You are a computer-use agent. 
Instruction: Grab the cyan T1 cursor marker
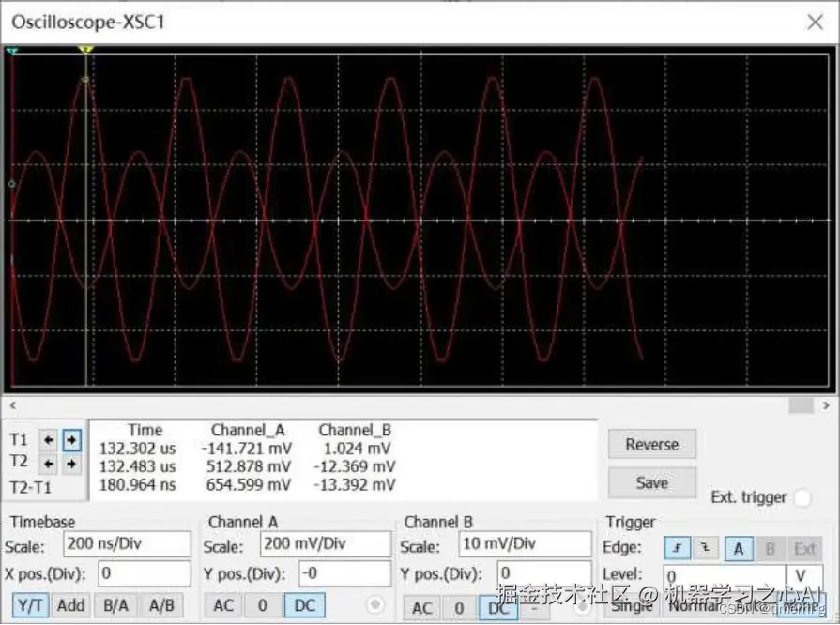[x=12, y=51]
